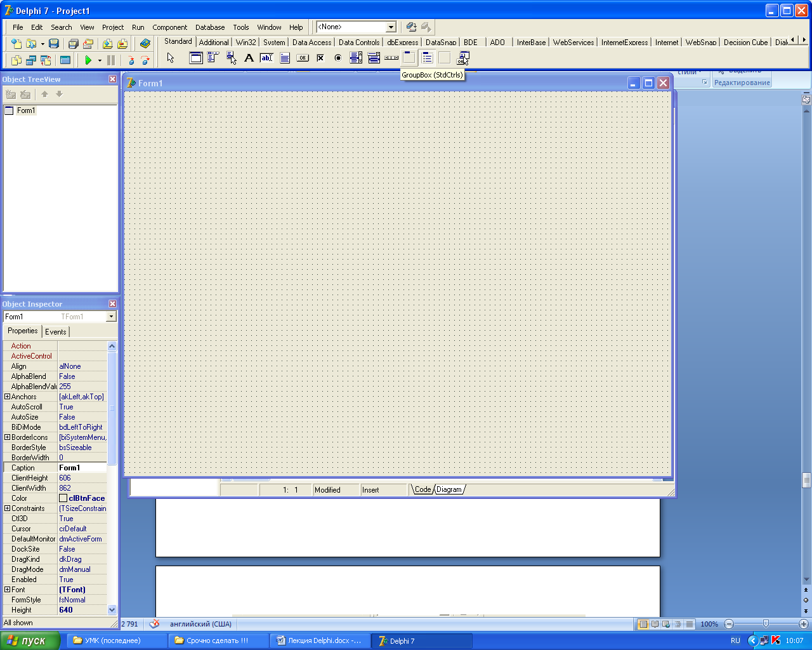Open taskbar folder Срочно сделать !!!
This screenshot has width=812, height=650.
(218, 640)
